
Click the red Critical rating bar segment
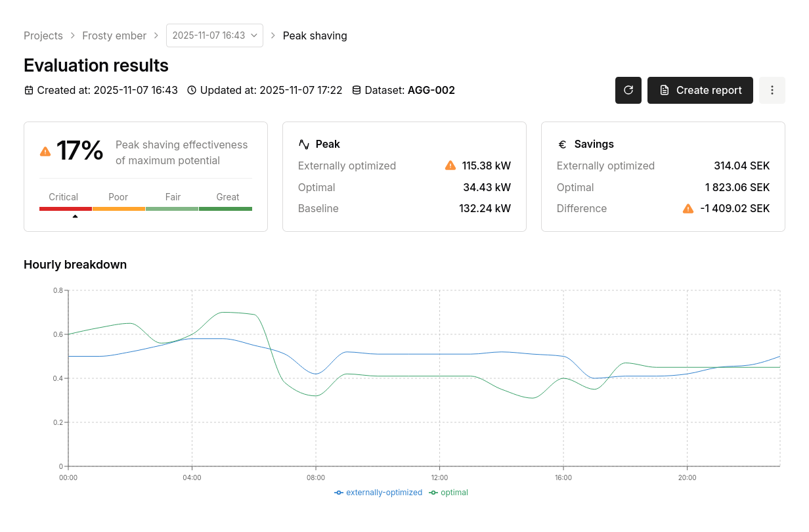(x=65, y=209)
